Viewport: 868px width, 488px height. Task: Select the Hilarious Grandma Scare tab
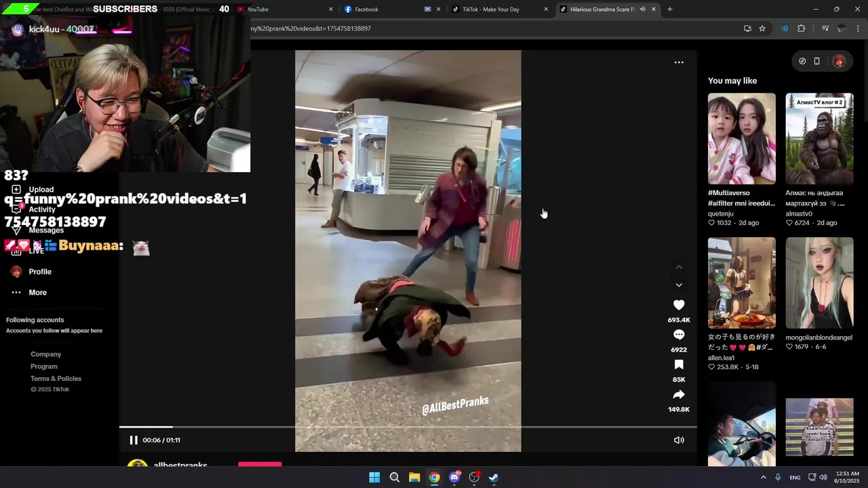point(602,9)
